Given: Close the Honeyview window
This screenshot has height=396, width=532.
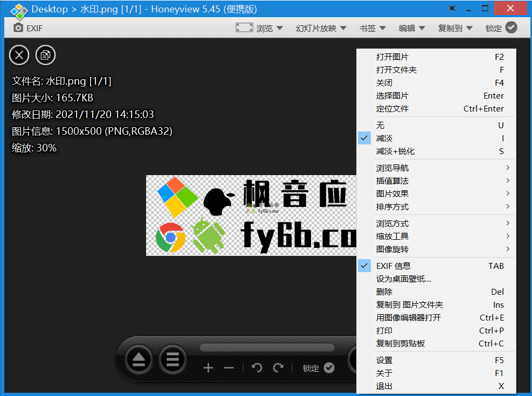Looking at the screenshot, I should pyautogui.click(x=510, y=9).
